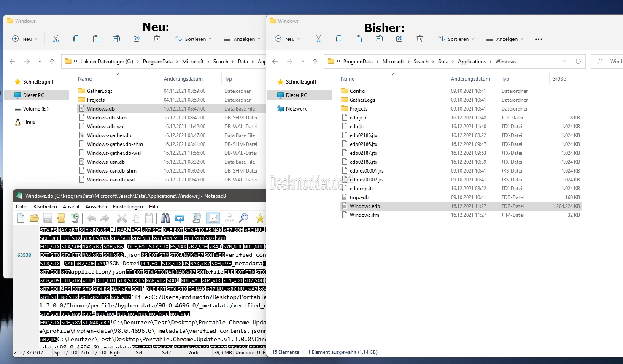Viewport: 623px width, 364px height.
Task: Open Neu dropdown in left Explorer window
Action: [x=25, y=39]
